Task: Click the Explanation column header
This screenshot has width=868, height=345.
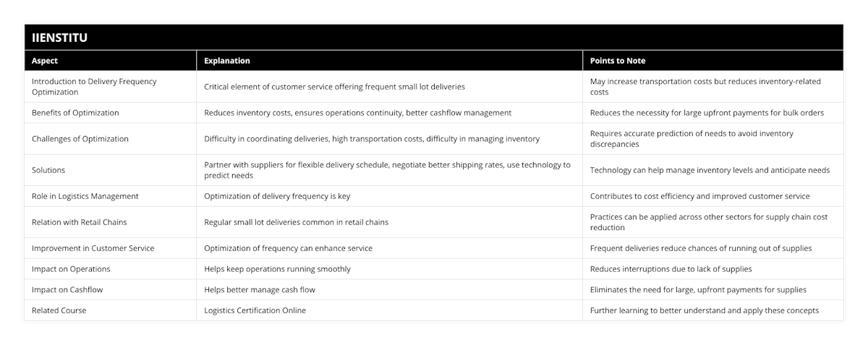Action: 227,61
